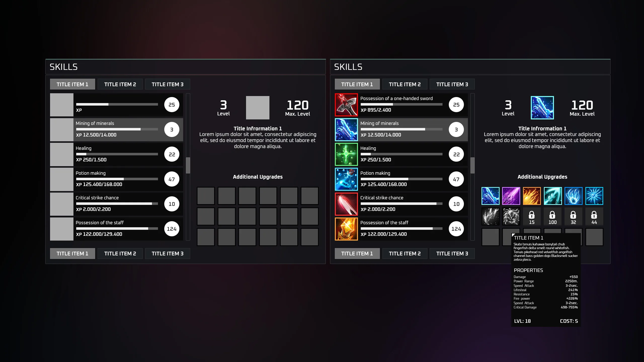644x362 pixels.
Task: Select the green Healing skill icon
Action: click(x=346, y=154)
